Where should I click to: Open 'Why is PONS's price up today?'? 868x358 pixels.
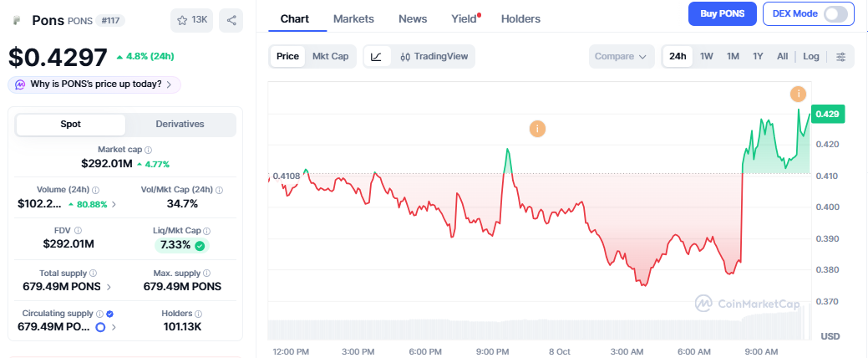pos(94,84)
